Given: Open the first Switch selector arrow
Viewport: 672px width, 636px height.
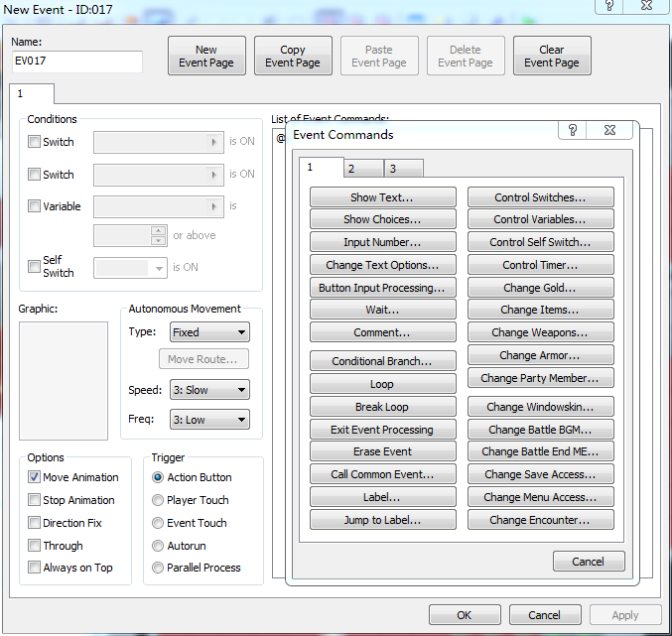Looking at the screenshot, I should pyautogui.click(x=213, y=142).
